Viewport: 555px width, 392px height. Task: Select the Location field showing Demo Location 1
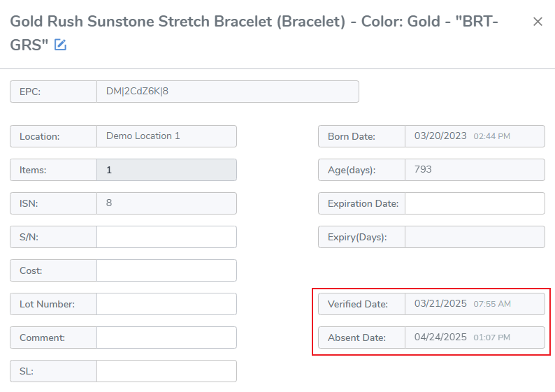click(x=166, y=136)
